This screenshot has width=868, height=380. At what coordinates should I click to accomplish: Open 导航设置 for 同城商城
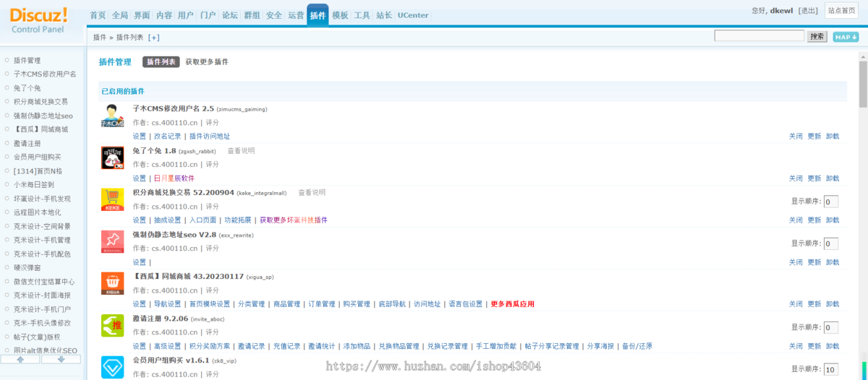pos(168,303)
